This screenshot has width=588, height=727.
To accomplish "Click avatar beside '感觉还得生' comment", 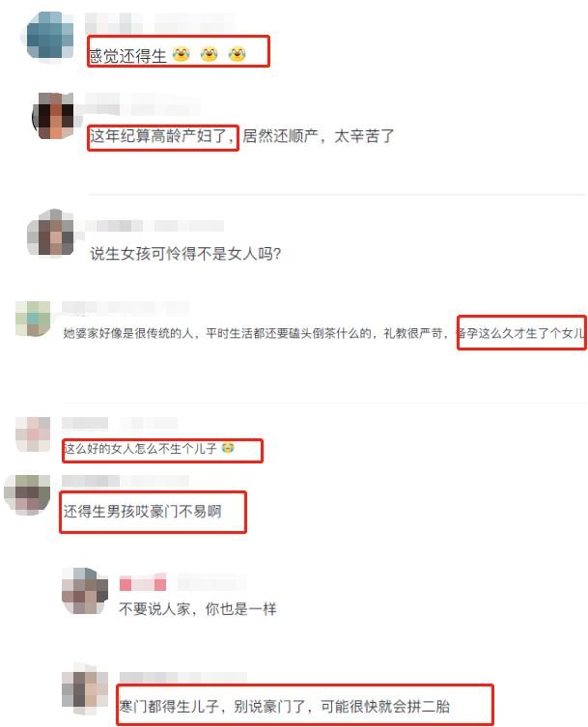I will 50,36.
